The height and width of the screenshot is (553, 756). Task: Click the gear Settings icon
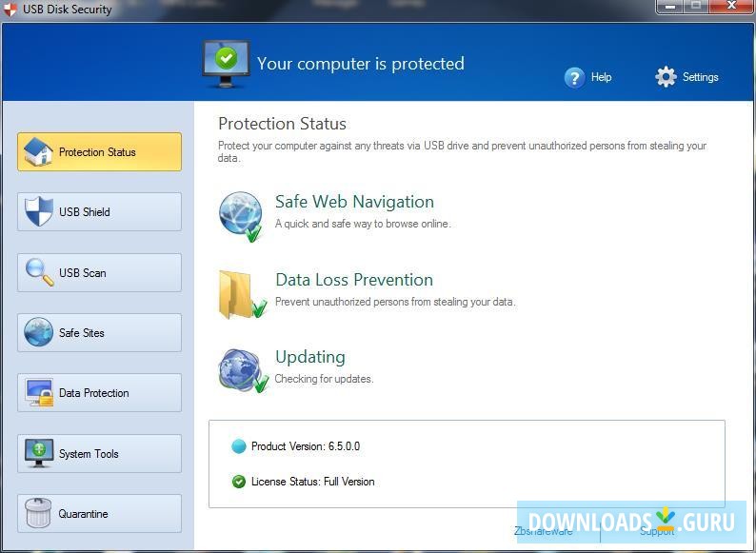pos(666,77)
